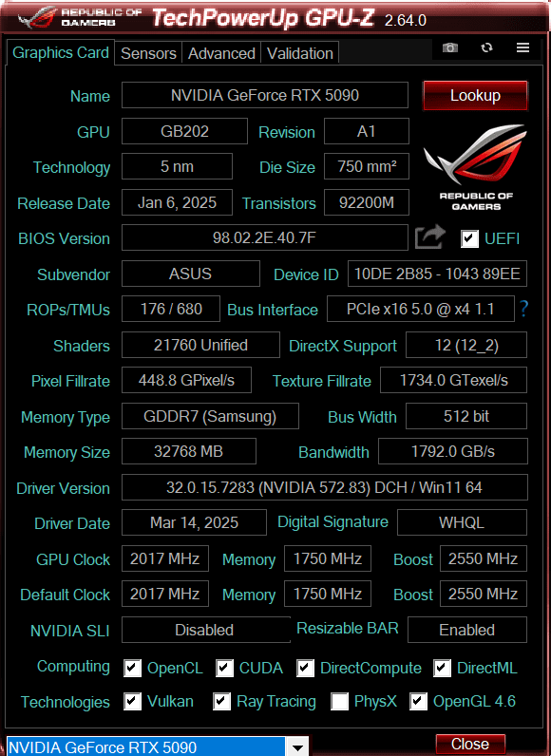This screenshot has height=756, width=551.
Task: Click the DirectX Support field 12 (12_2)
Action: pos(466,345)
